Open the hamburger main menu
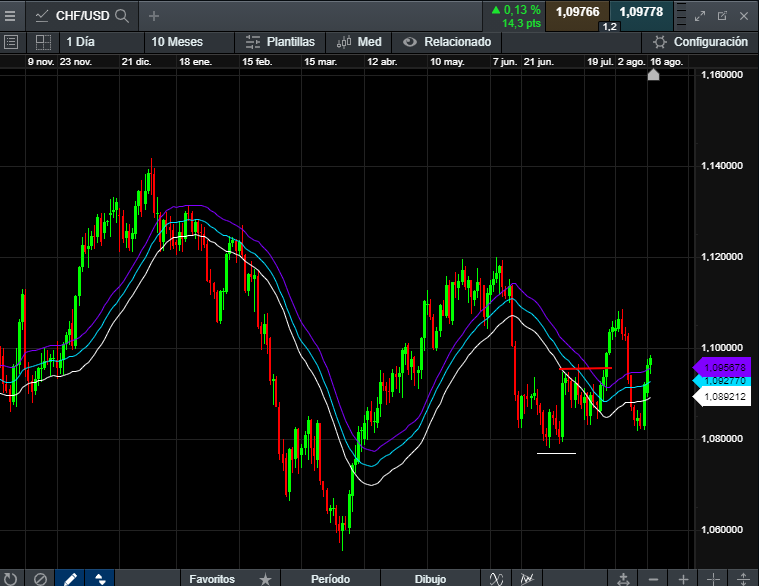 [10, 16]
